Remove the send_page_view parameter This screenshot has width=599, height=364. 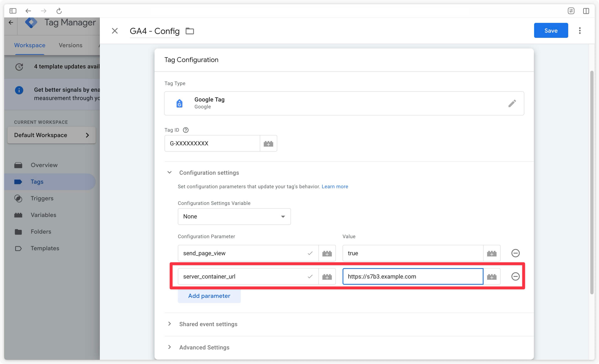click(x=516, y=253)
